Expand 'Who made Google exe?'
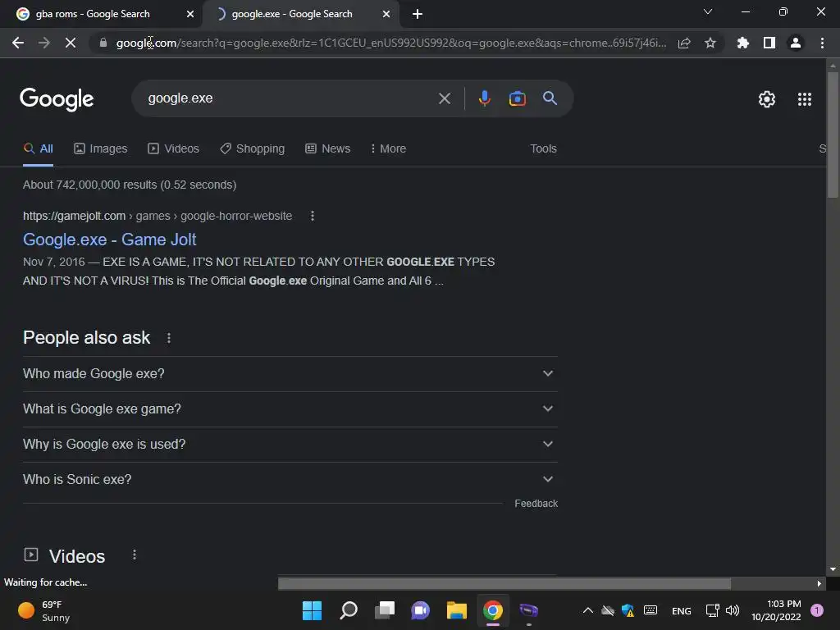 click(290, 373)
